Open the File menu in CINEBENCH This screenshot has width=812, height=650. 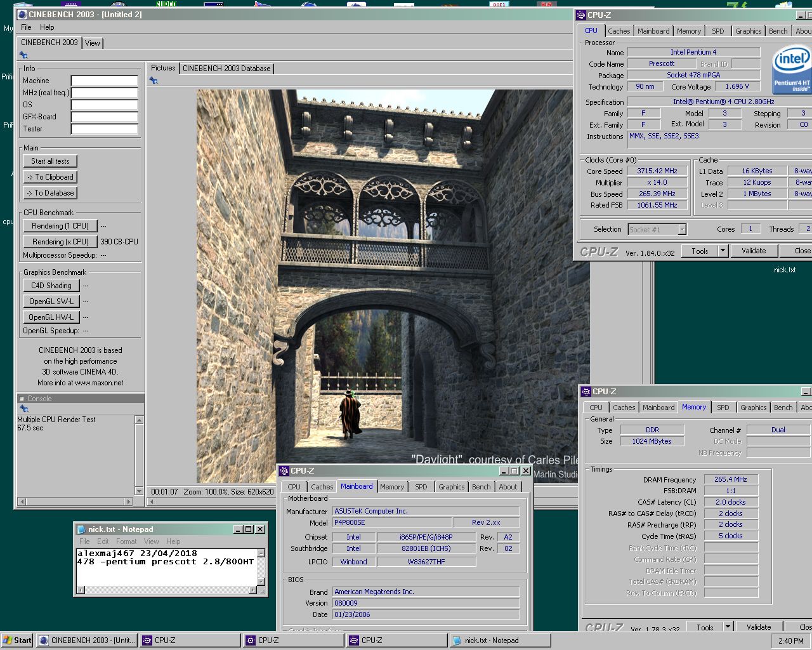(x=26, y=27)
